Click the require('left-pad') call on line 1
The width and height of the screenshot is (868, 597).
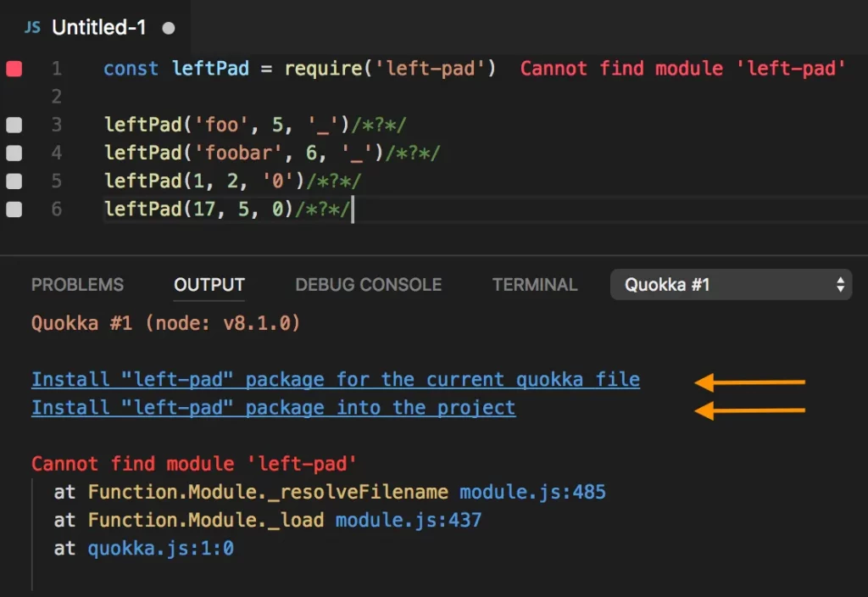pyautogui.click(x=390, y=69)
